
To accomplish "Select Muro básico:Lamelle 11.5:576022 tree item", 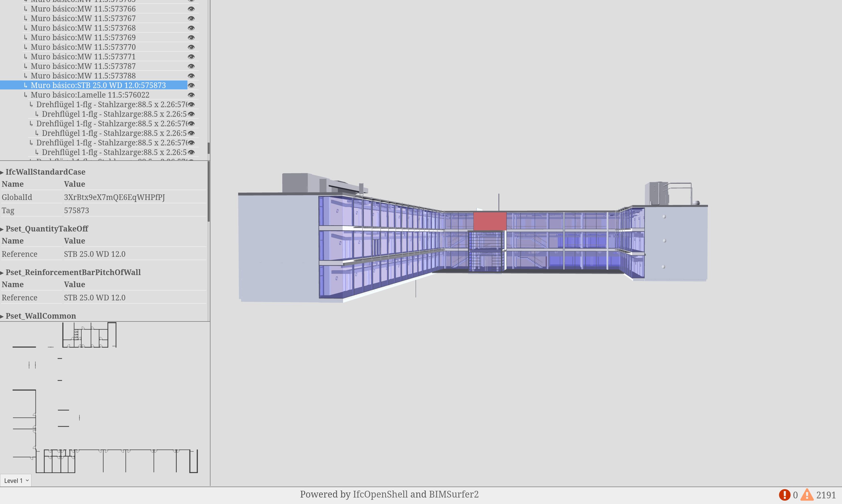I will pos(90,95).
